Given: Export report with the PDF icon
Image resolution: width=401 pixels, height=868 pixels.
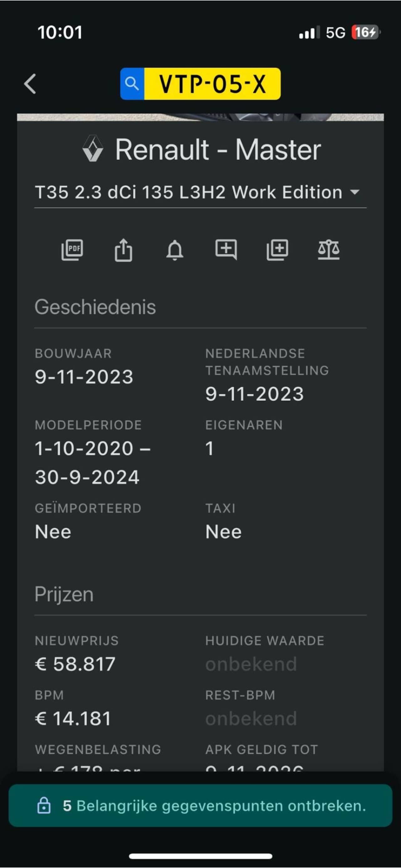Looking at the screenshot, I should tap(72, 250).
